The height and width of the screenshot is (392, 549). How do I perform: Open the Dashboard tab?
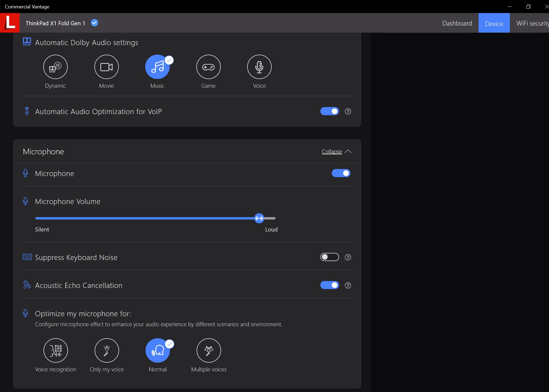click(457, 23)
